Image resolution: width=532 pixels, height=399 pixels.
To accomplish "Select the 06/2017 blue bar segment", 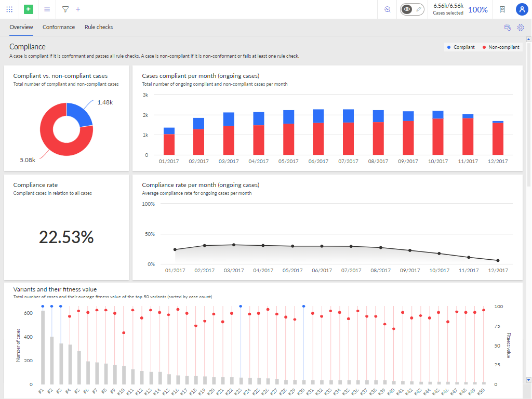I will click(318, 116).
